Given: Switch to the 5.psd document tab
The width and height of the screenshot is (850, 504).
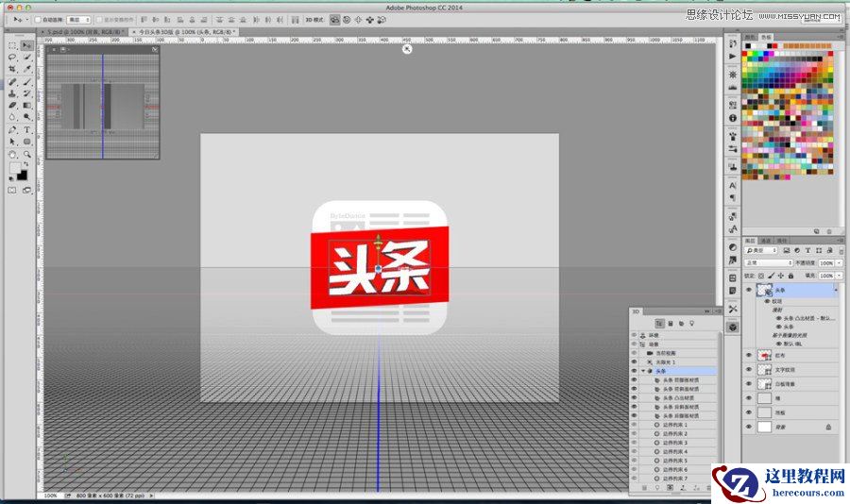Looking at the screenshot, I should click(85, 32).
